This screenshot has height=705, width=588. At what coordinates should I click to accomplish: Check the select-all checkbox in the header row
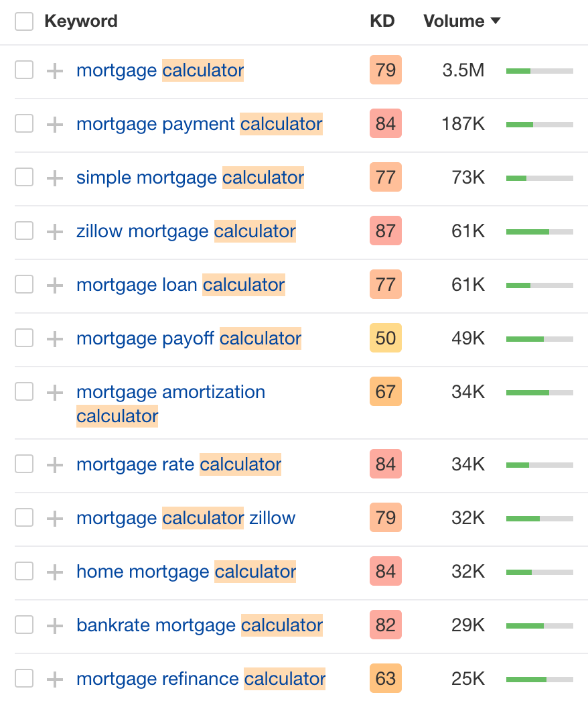(x=24, y=21)
